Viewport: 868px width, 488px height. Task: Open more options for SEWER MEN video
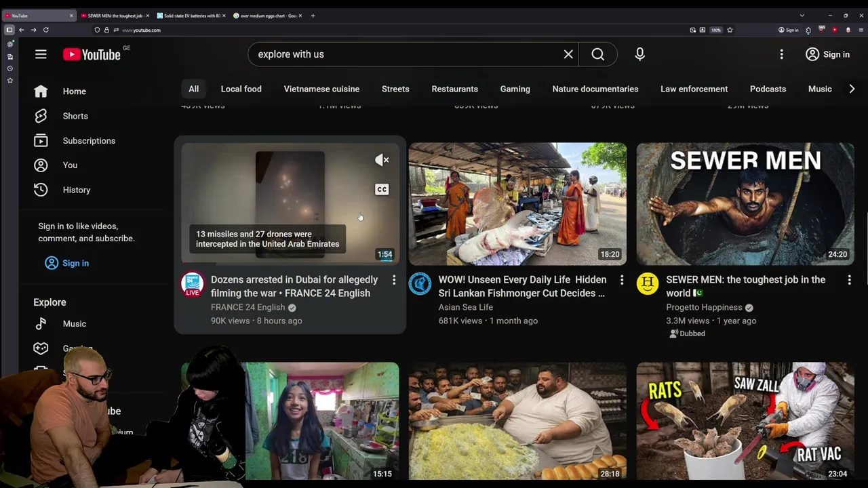click(849, 280)
